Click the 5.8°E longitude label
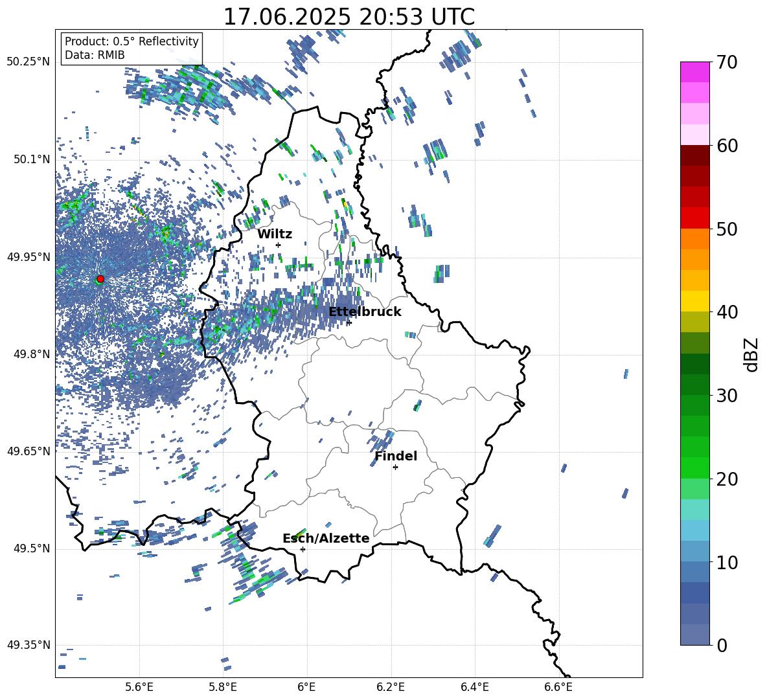767x700 pixels. (x=223, y=687)
